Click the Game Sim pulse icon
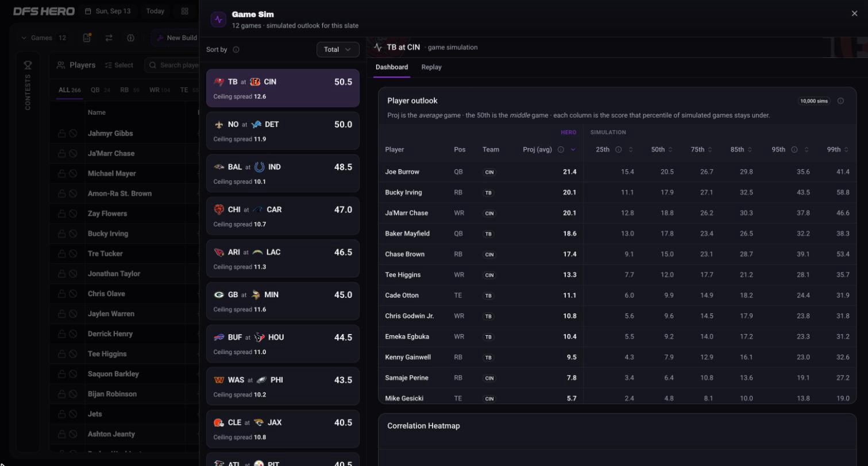This screenshot has width=868, height=466. click(x=218, y=20)
